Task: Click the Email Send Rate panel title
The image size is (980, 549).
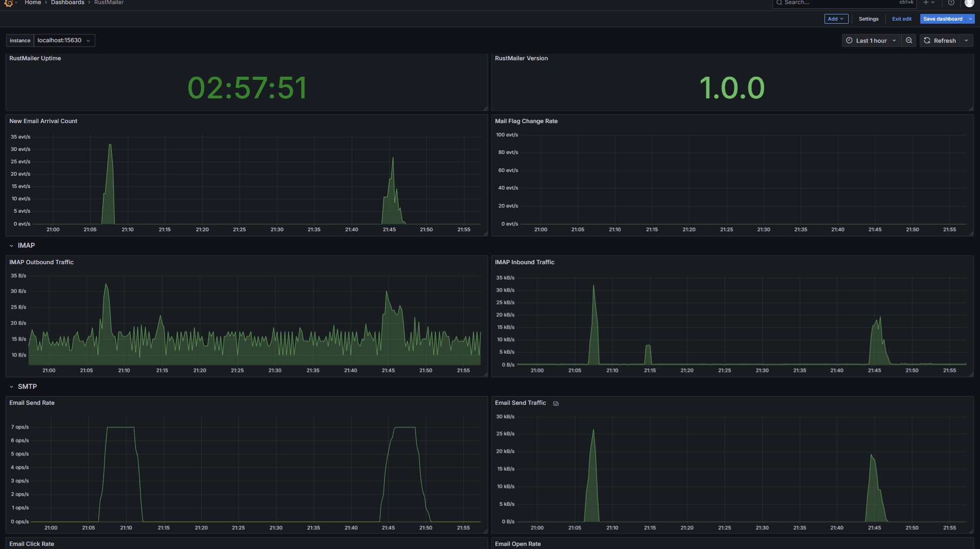Action: pos(32,403)
